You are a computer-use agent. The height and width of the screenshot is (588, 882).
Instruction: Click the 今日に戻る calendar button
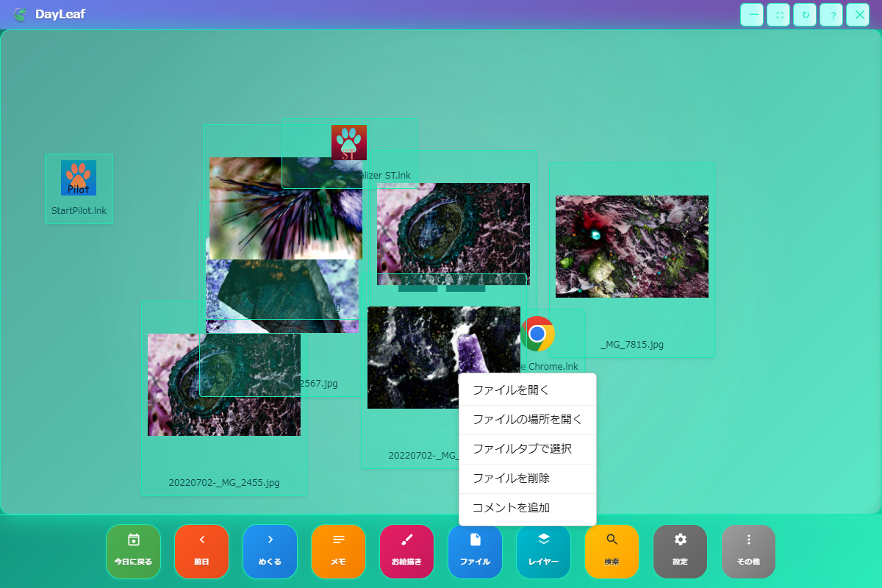click(133, 551)
